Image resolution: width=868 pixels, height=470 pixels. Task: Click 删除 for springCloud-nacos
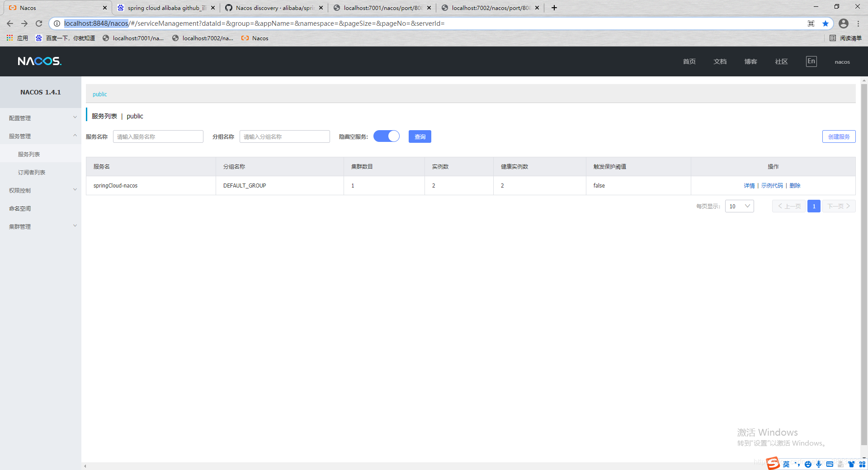[x=795, y=186]
